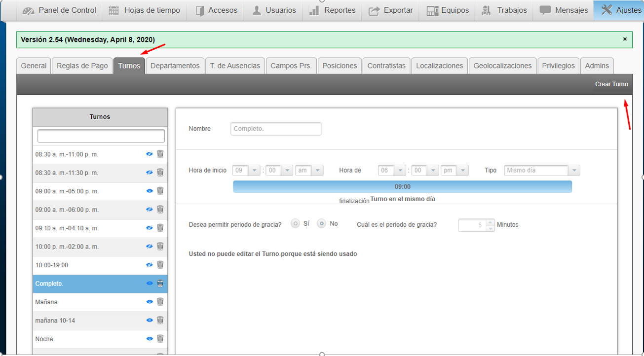Viewport: 644px width, 356px height.
Task: Delete the 09:10 a. m.-04:10 a. m. shift
Action: click(160, 228)
